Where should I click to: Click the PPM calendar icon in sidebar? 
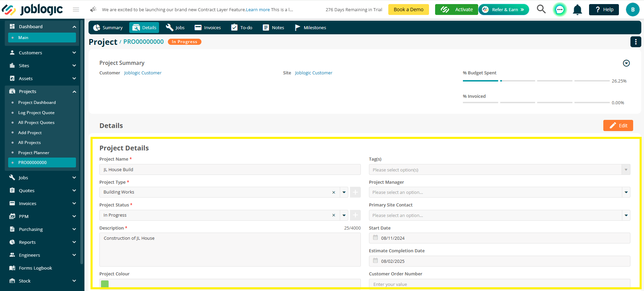(12, 216)
